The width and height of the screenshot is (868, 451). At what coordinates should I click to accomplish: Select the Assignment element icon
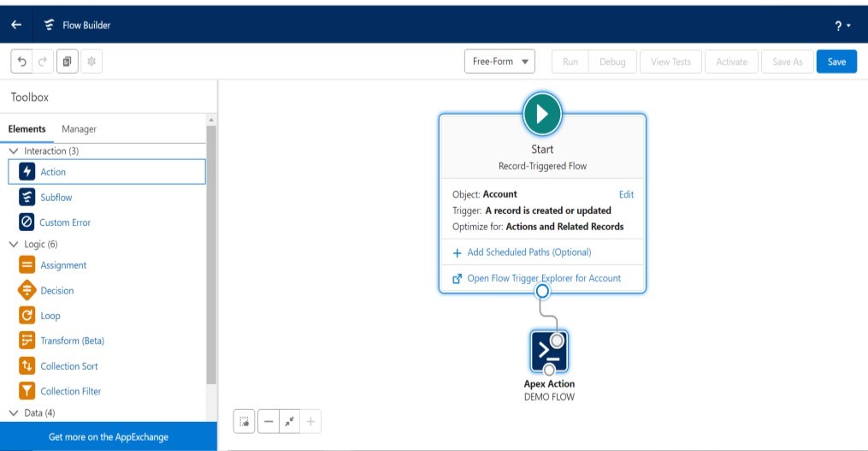click(27, 264)
